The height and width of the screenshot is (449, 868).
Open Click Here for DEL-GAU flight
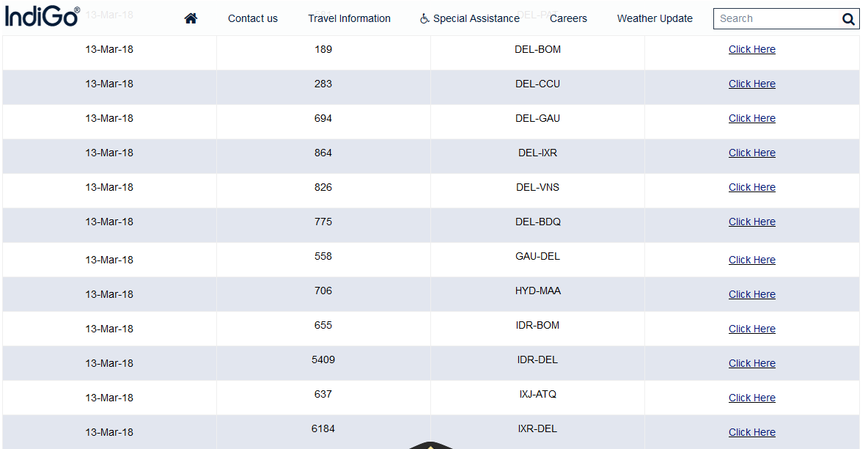pos(751,118)
